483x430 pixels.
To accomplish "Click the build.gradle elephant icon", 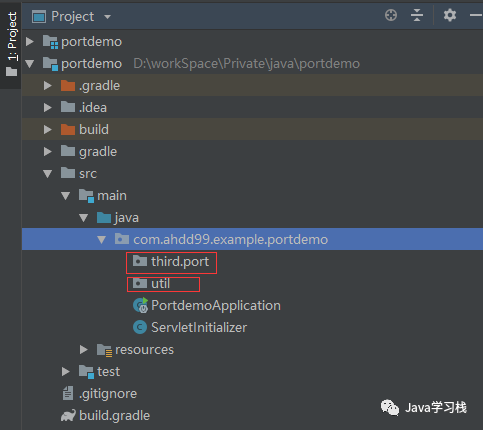I will point(68,416).
